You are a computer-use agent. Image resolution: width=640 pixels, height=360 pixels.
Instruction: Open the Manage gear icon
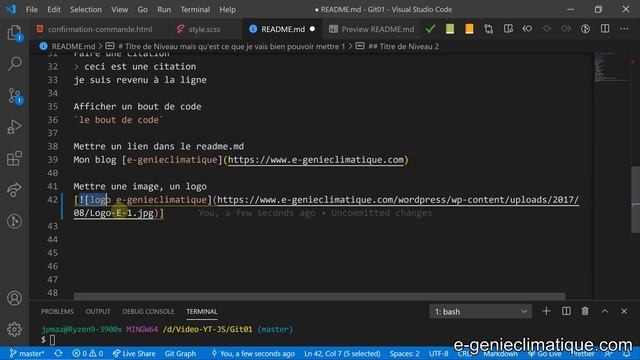(x=15, y=329)
